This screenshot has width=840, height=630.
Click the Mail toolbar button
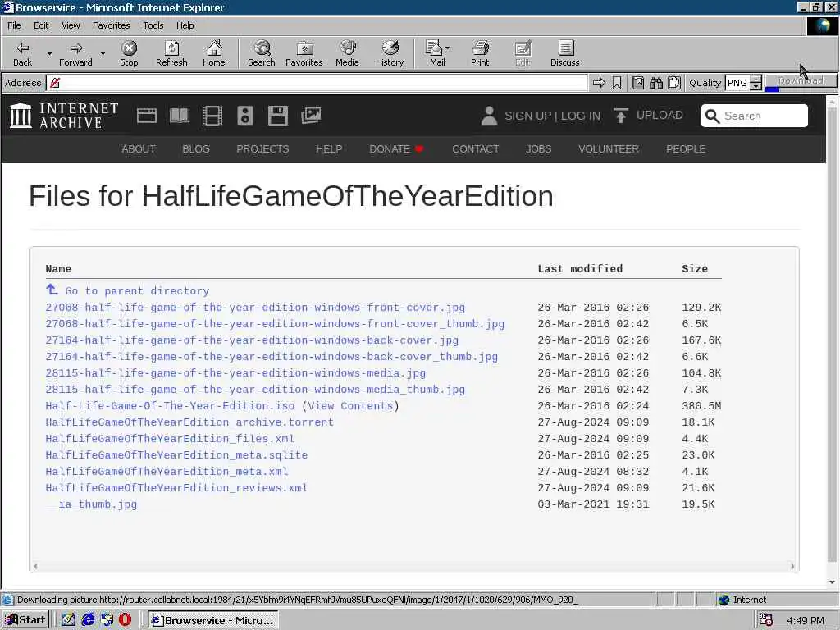[x=435, y=53]
